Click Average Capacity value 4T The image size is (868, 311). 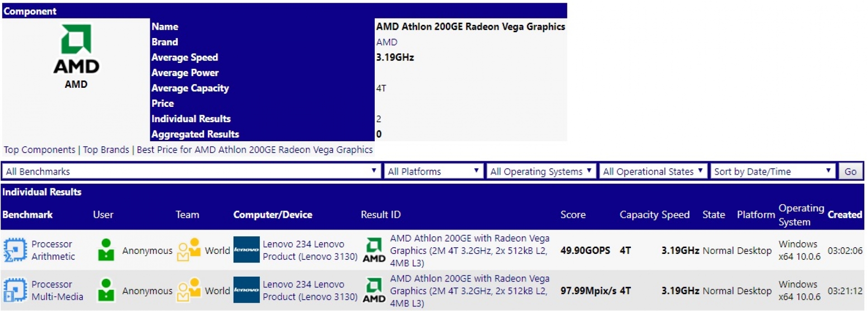(x=381, y=88)
